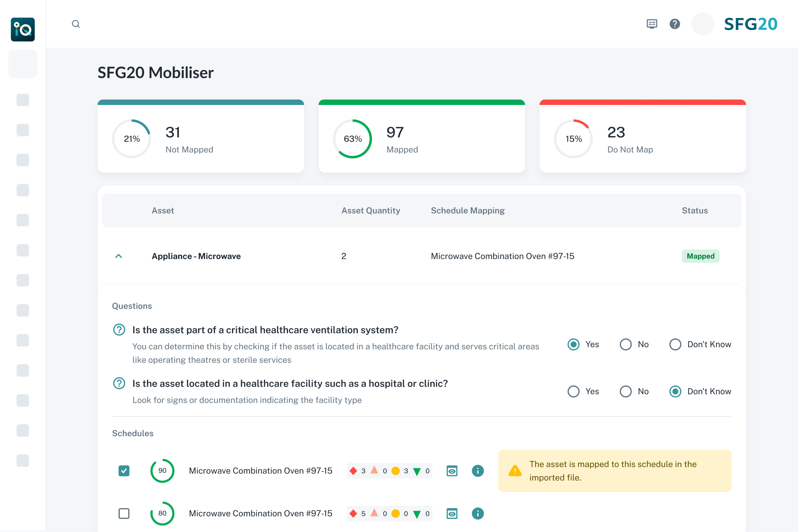Click the IQ app logo in the top-left corner
Screen dimensions: 798x532
(23, 30)
